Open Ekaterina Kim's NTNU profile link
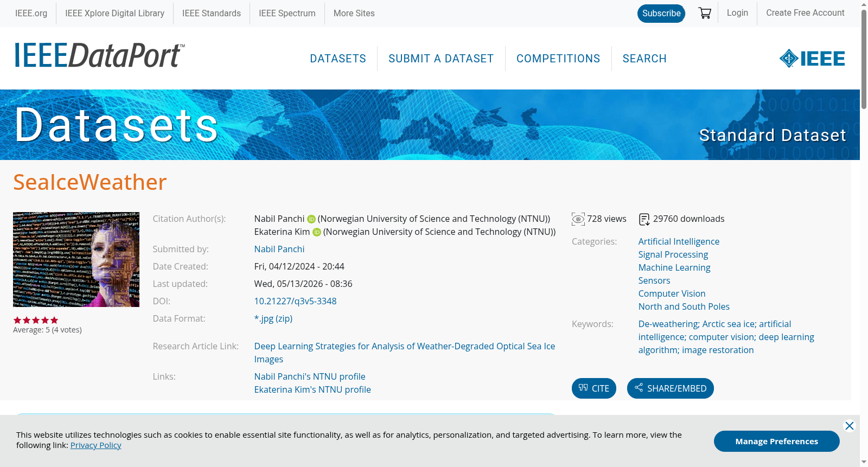This screenshot has width=868, height=467. 312,389
